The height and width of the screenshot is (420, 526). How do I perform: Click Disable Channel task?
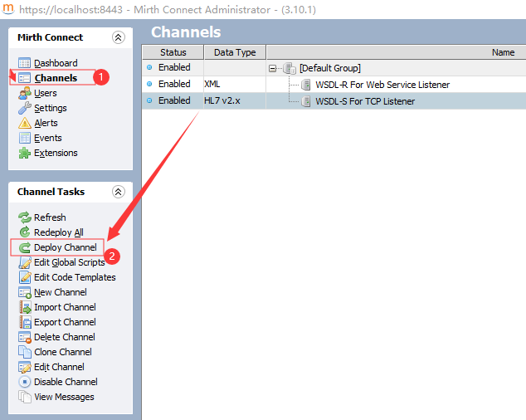(66, 382)
